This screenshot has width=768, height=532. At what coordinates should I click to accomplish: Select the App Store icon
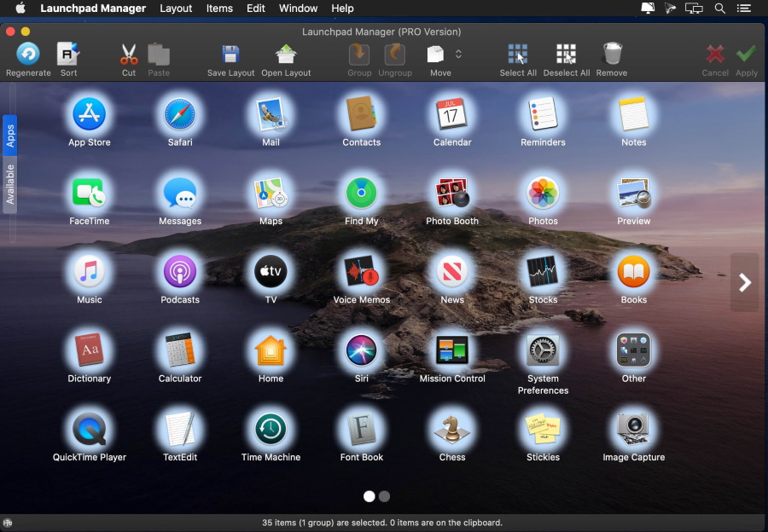pyautogui.click(x=89, y=114)
